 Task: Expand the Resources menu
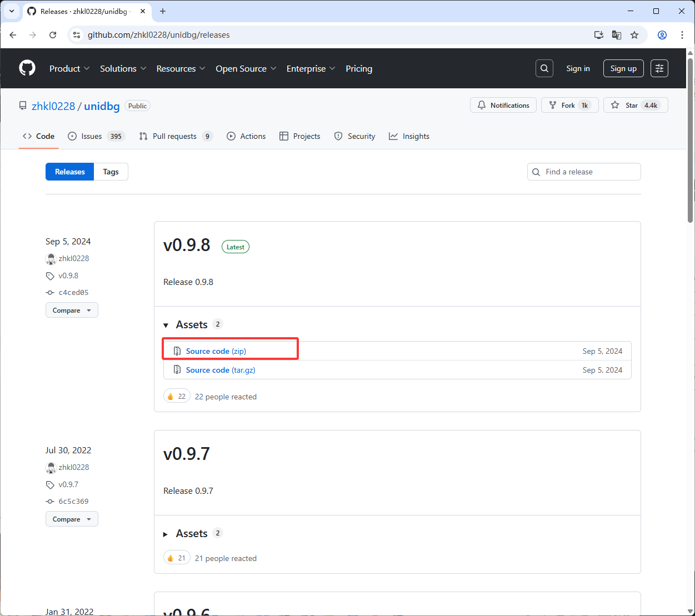[x=181, y=68]
